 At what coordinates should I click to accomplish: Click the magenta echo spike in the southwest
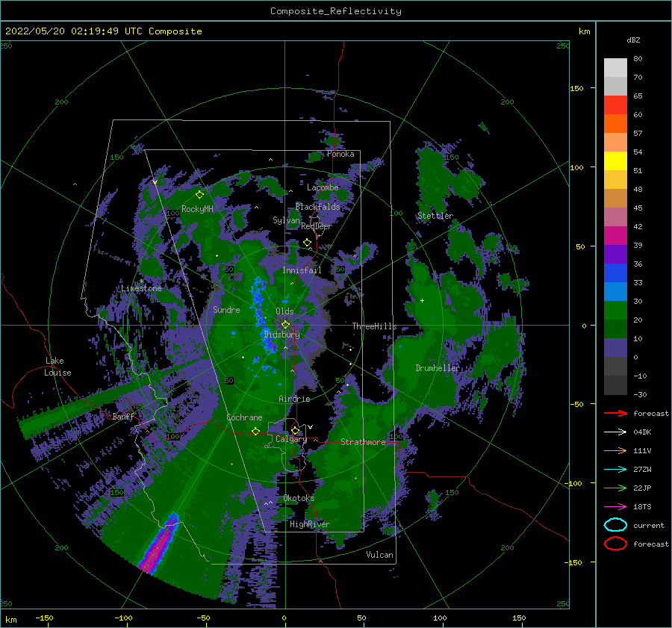tap(159, 545)
